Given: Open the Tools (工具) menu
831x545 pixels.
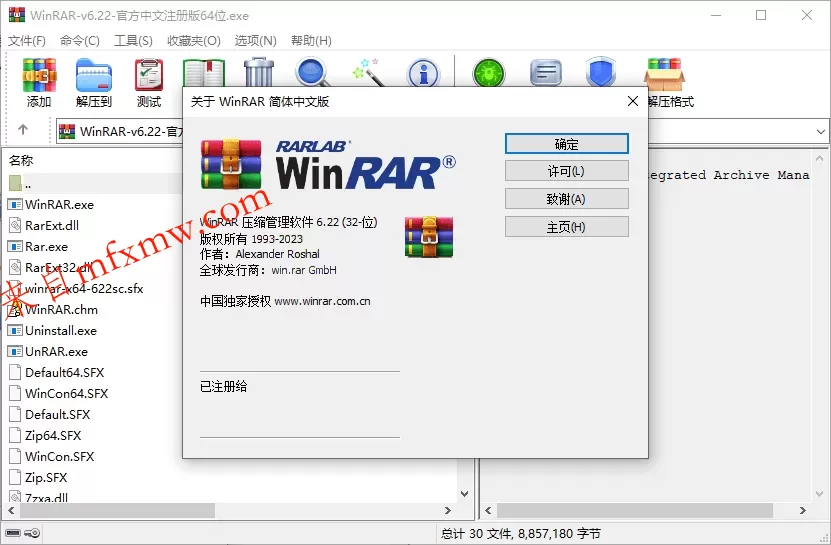Looking at the screenshot, I should pos(133,41).
